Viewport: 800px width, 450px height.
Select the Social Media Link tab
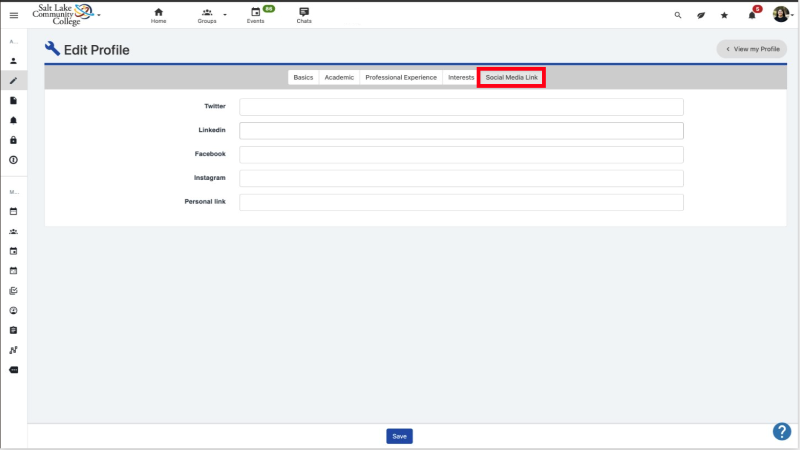click(511, 78)
